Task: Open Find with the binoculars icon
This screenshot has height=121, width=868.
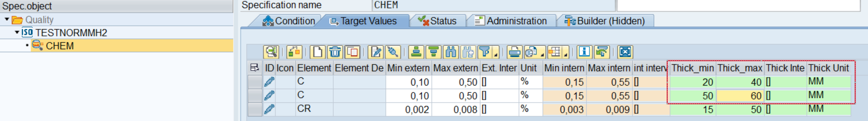Action: (451, 52)
